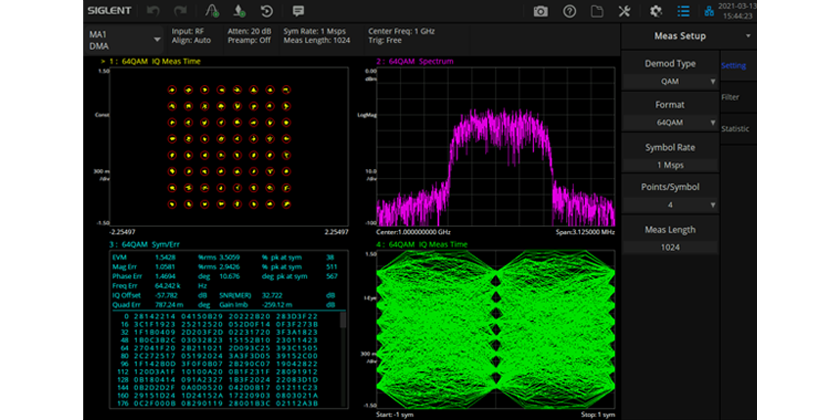Take a screenshot with camera icon
840x420 pixels.
(540, 11)
